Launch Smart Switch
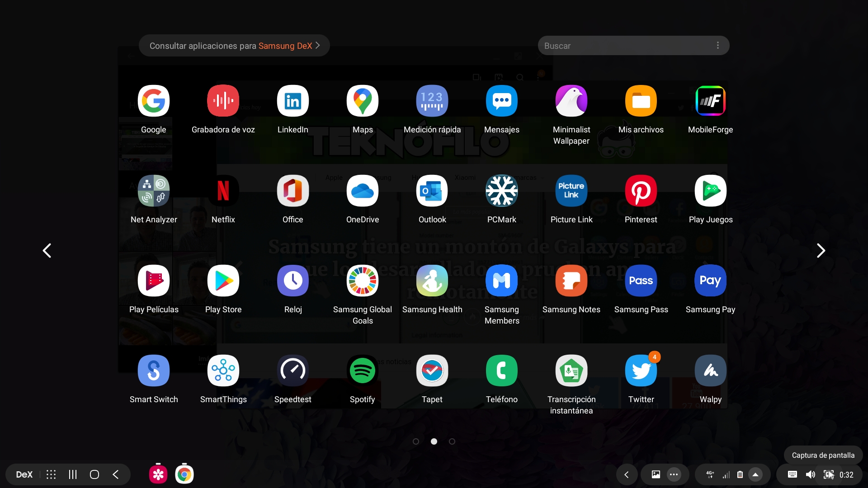Screen dimensions: 868x488 (154, 371)
